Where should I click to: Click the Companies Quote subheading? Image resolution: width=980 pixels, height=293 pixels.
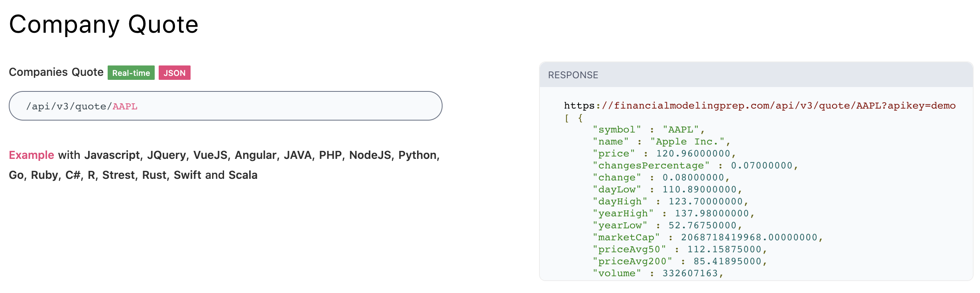(x=56, y=72)
